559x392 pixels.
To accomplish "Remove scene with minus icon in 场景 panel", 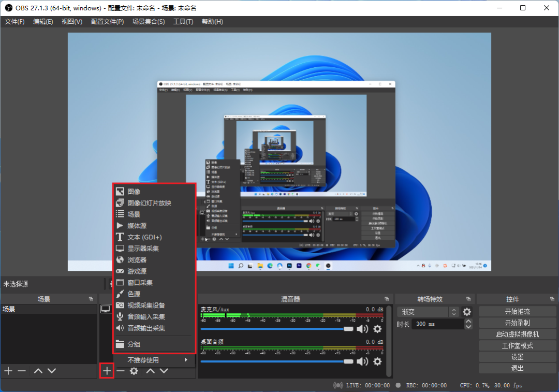I will pos(22,371).
